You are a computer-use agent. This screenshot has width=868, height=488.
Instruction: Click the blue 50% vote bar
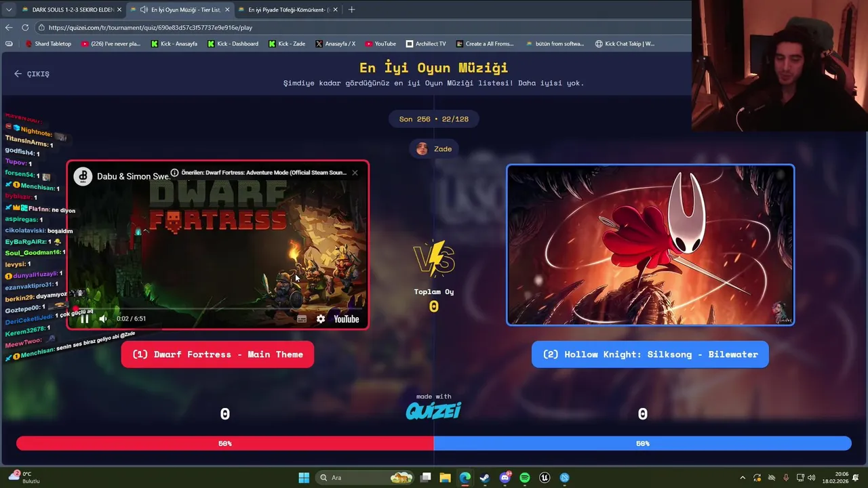[x=643, y=443]
